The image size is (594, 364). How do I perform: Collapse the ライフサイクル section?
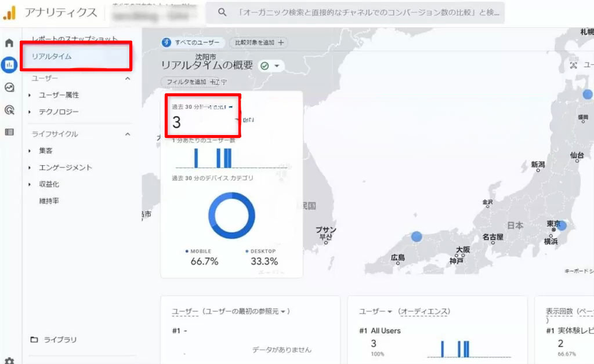[128, 134]
